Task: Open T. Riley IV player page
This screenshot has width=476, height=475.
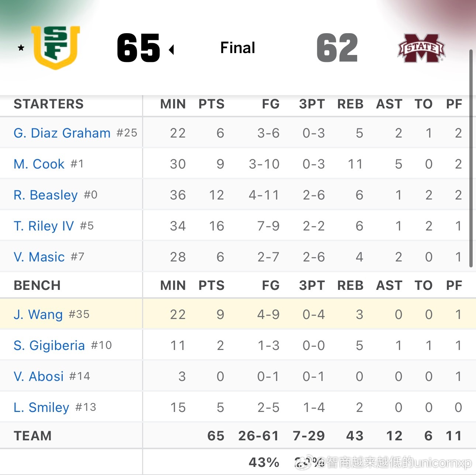Action: pos(44,226)
